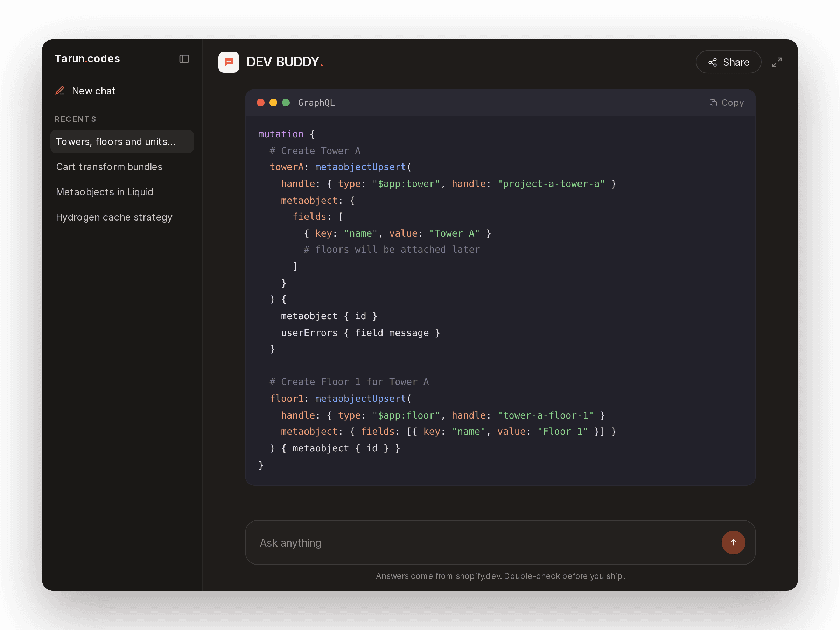Click the mutation keyword in code
This screenshot has width=840, height=630.
[281, 134]
